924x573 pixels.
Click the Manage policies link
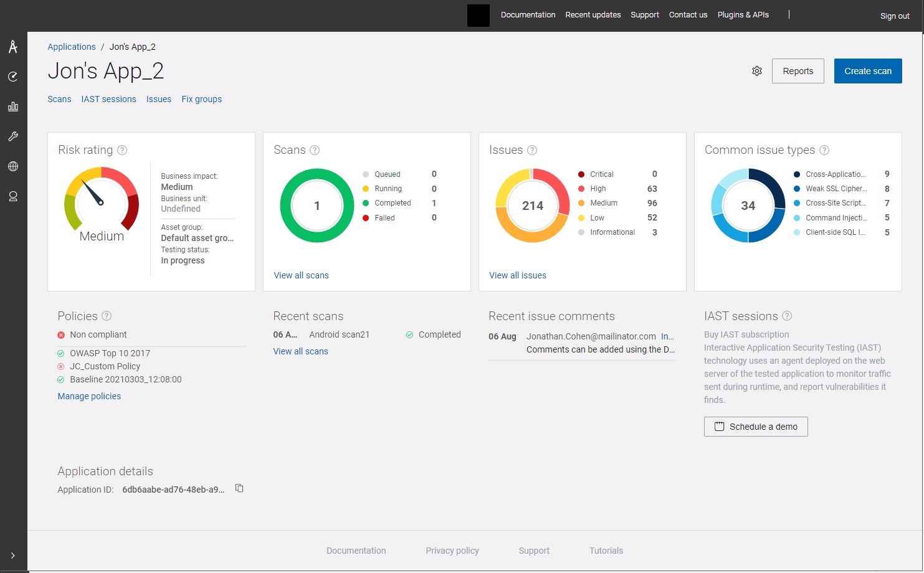click(x=89, y=396)
